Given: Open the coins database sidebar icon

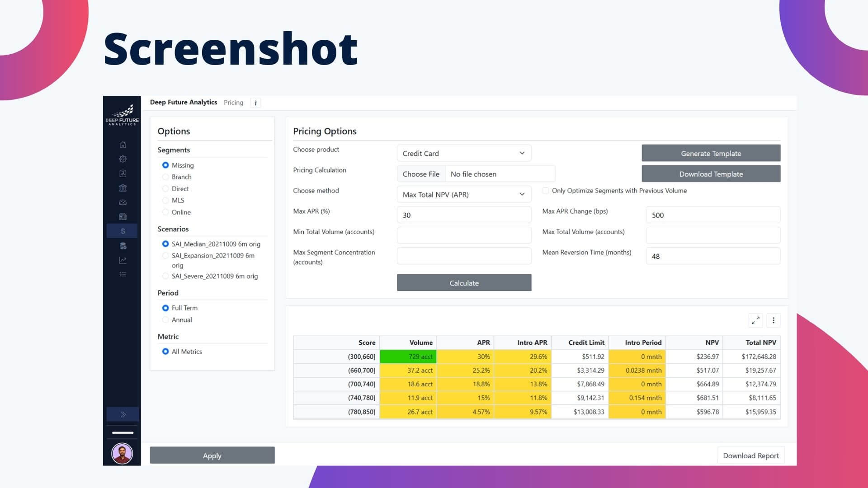Looking at the screenshot, I should click(123, 246).
